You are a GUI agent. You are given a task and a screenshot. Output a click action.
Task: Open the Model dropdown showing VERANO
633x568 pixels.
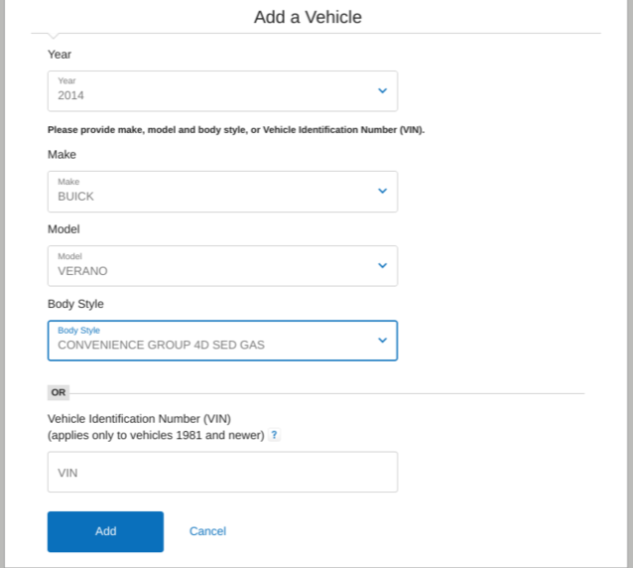pyautogui.click(x=222, y=266)
